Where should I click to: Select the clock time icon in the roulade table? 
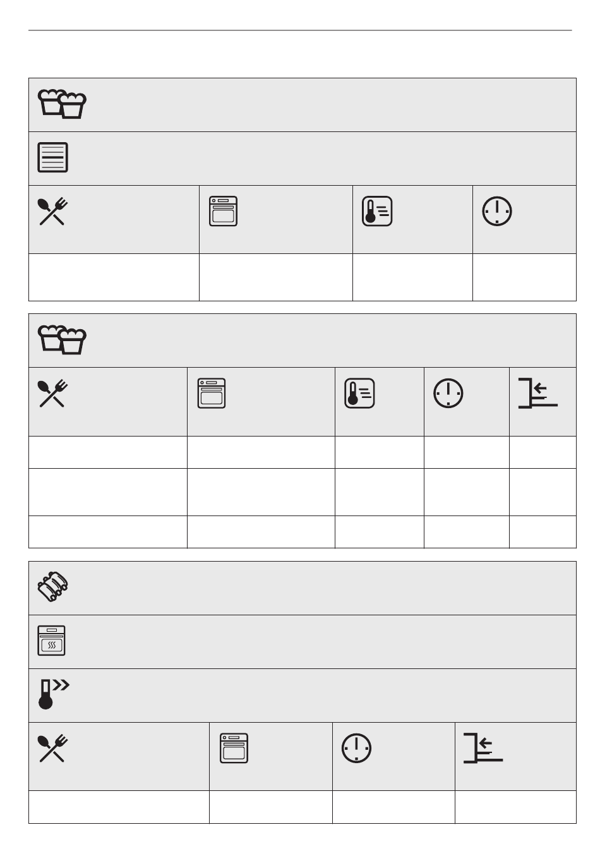[x=357, y=748]
